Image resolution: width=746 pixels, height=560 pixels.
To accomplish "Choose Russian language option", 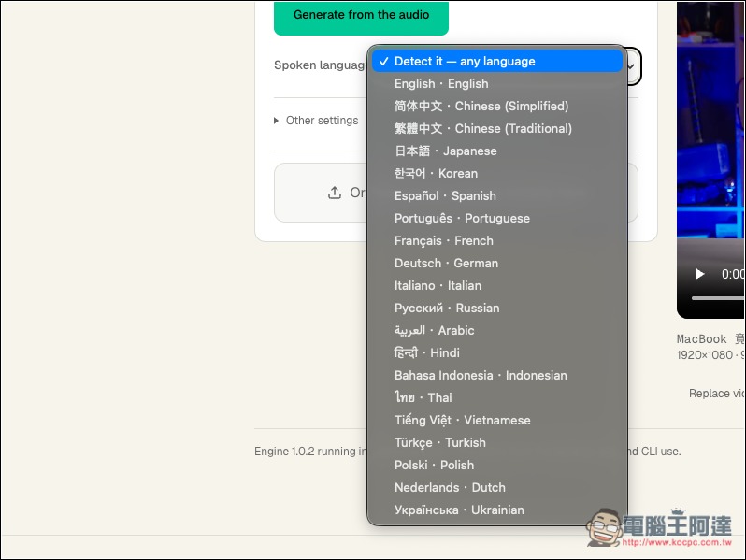I will pyautogui.click(x=496, y=308).
